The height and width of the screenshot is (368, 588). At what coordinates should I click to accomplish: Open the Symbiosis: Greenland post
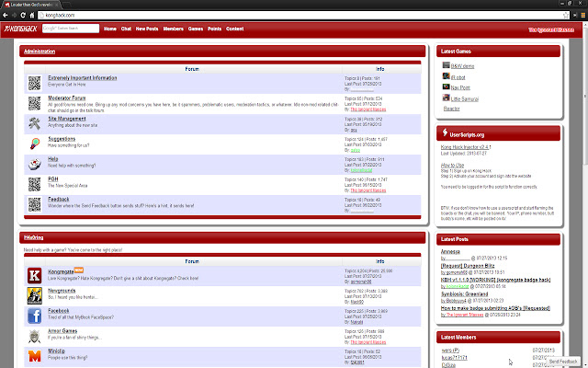(464, 294)
